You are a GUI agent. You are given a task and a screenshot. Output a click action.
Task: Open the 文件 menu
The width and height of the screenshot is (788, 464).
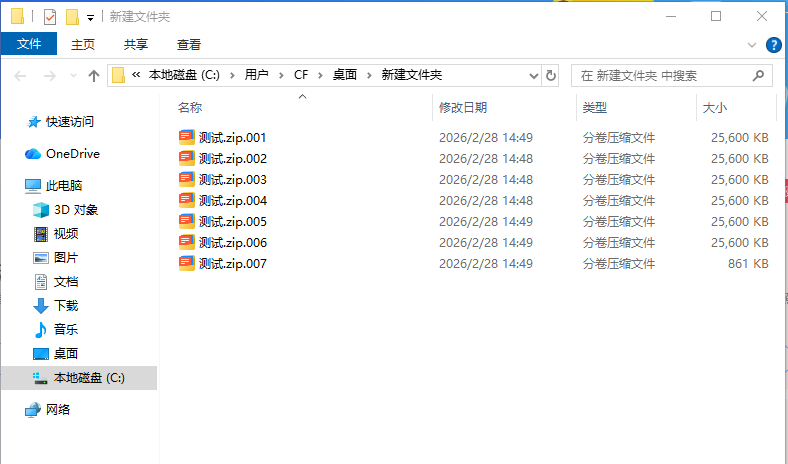29,44
